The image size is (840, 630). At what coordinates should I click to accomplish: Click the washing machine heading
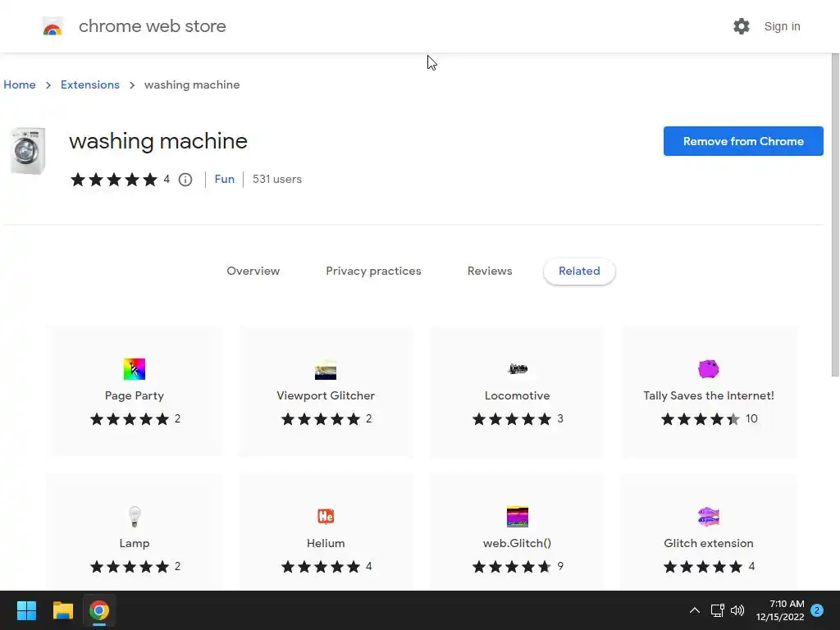(158, 141)
